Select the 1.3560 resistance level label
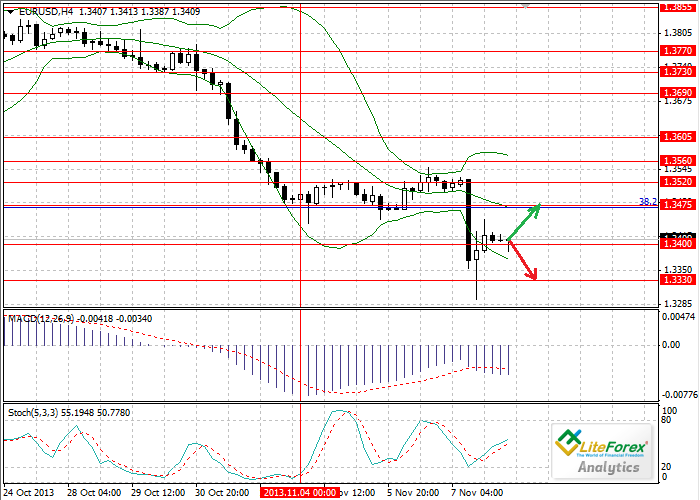The width and height of the screenshot is (700, 500). pyautogui.click(x=677, y=160)
